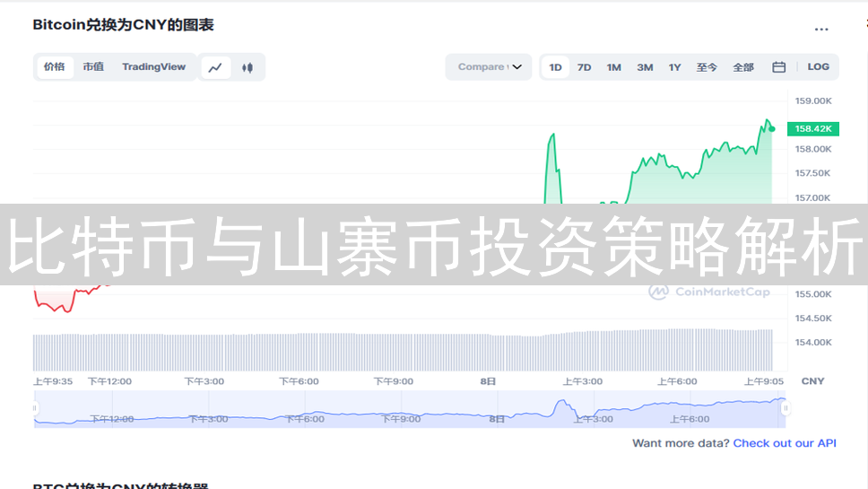The width and height of the screenshot is (868, 489).
Task: Select the 1D time range
Action: (555, 67)
